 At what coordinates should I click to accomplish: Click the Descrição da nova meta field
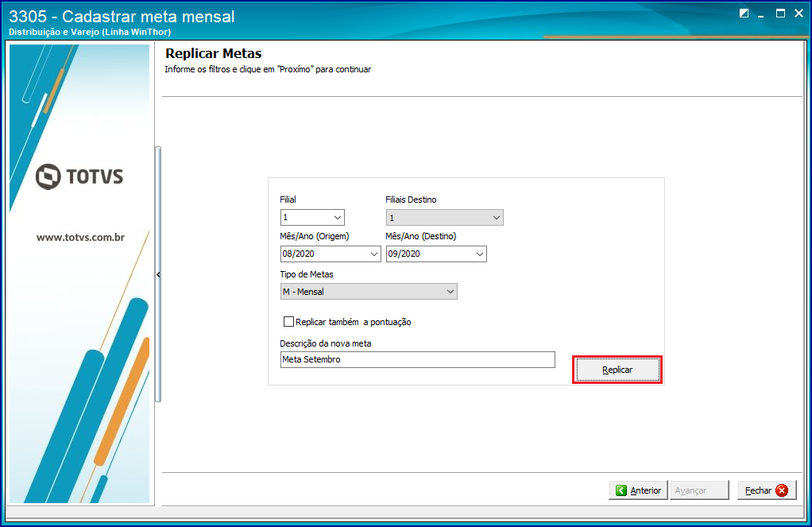click(x=417, y=359)
